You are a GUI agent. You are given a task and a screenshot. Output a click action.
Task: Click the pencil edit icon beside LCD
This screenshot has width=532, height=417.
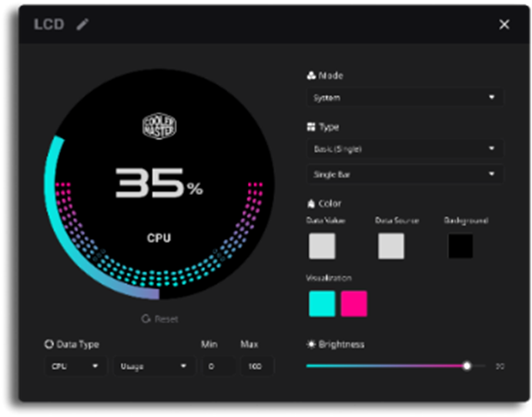(82, 24)
